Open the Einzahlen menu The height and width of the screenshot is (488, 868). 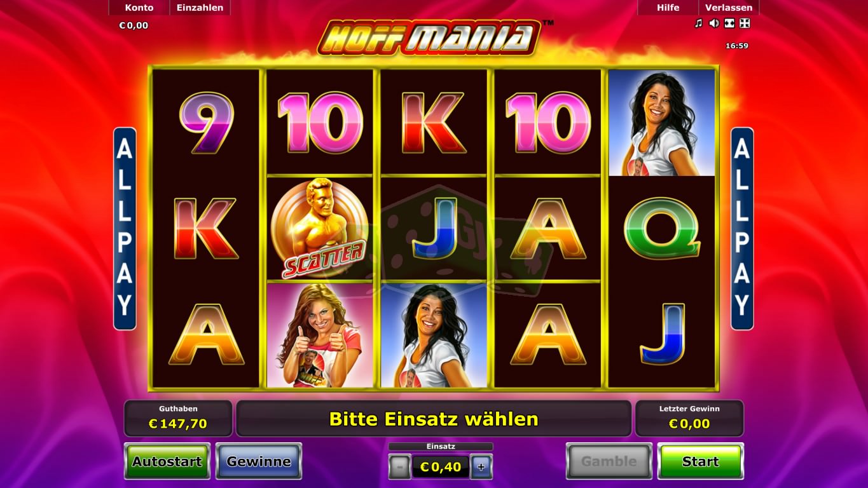[x=200, y=8]
